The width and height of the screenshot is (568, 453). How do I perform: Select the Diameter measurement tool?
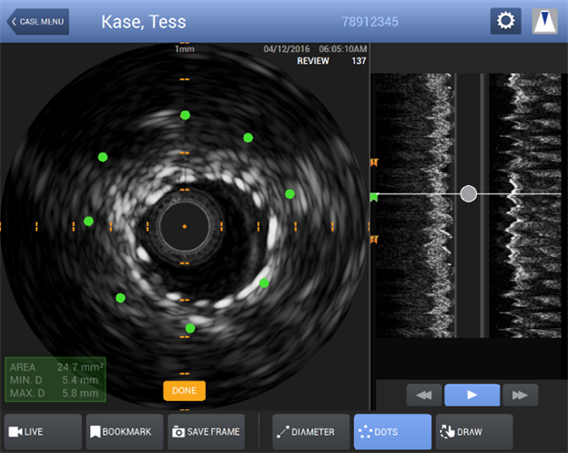(311, 432)
